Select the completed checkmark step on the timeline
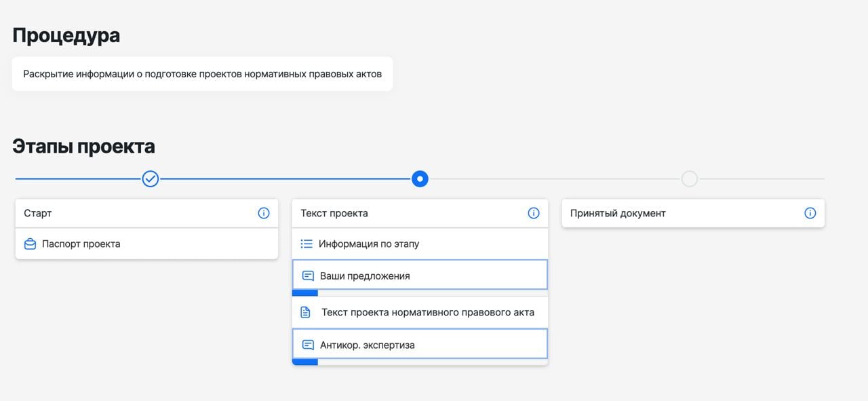This screenshot has width=868, height=401. point(150,178)
